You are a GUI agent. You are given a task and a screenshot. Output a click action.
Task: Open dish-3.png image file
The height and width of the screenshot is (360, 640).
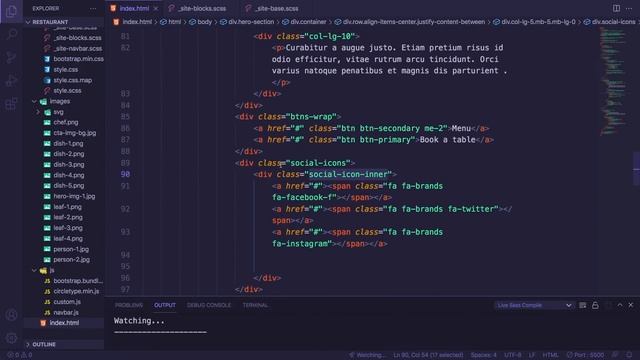click(x=69, y=164)
